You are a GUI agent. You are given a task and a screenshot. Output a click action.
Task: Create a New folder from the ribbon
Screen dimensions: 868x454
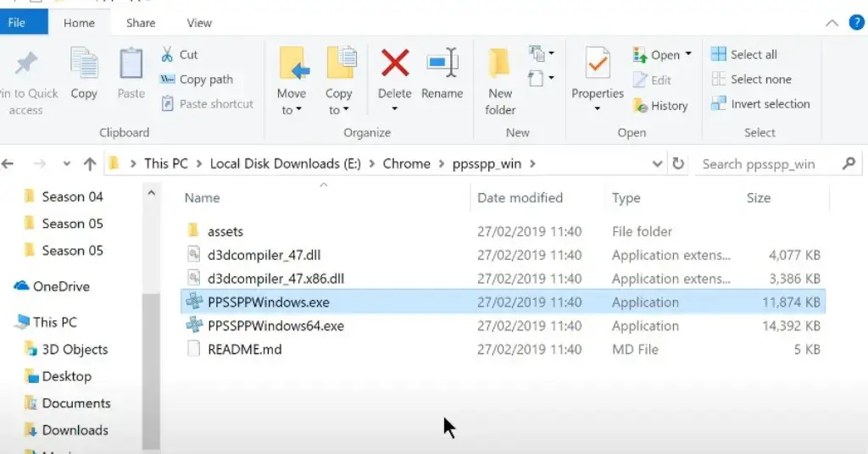point(500,80)
